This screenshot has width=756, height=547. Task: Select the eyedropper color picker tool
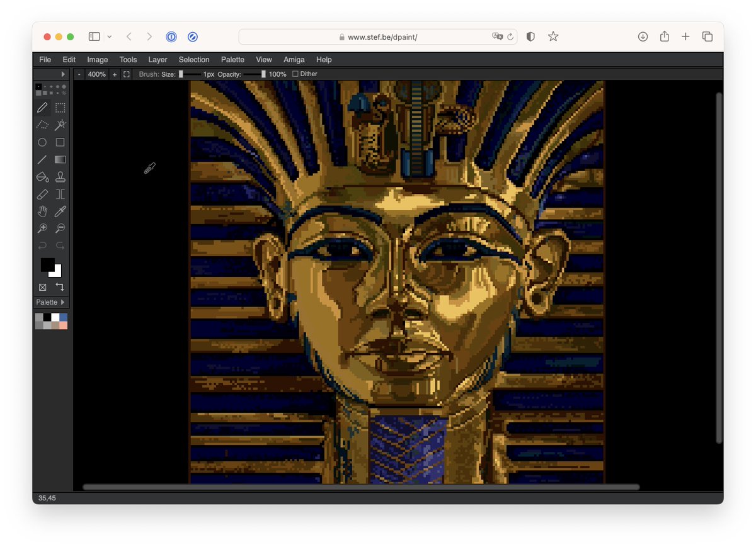(x=60, y=211)
